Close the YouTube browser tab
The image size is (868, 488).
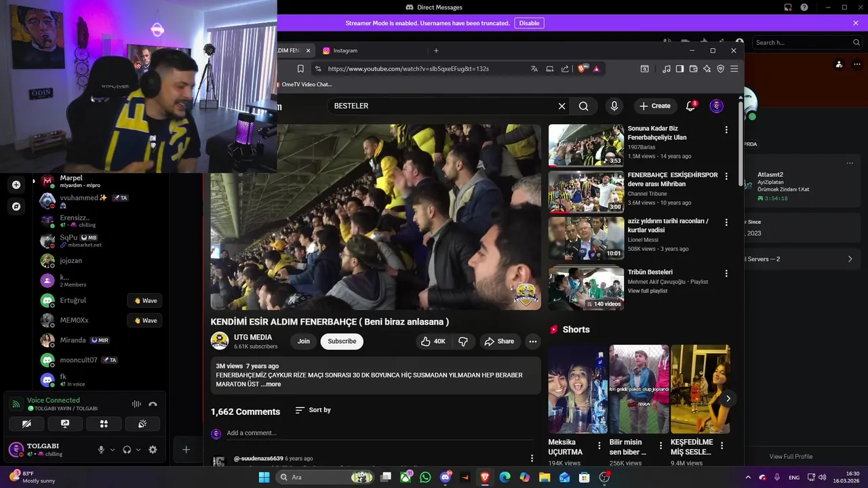coord(308,51)
